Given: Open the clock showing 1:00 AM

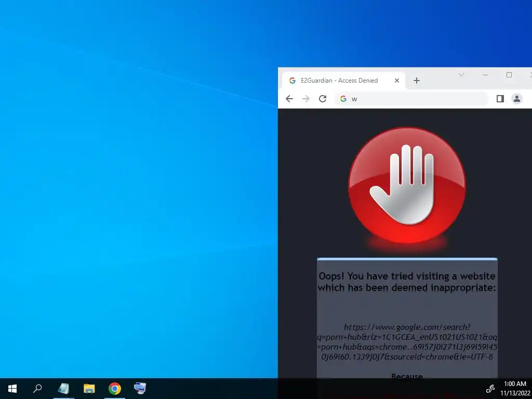Looking at the screenshot, I should tap(515, 389).
